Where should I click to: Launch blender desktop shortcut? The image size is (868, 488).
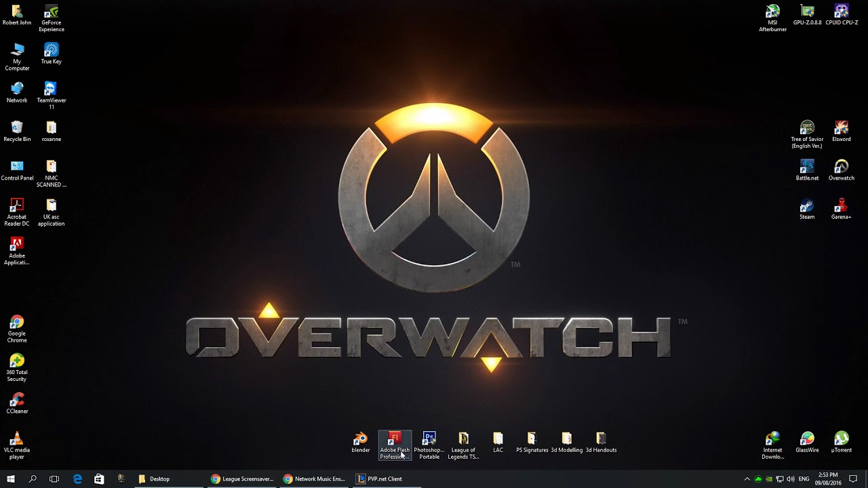coord(361,442)
